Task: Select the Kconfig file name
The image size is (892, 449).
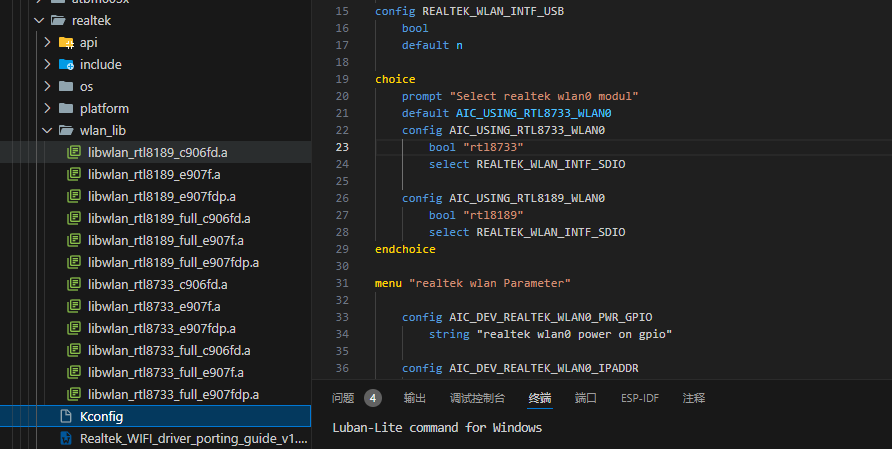Action: point(101,417)
